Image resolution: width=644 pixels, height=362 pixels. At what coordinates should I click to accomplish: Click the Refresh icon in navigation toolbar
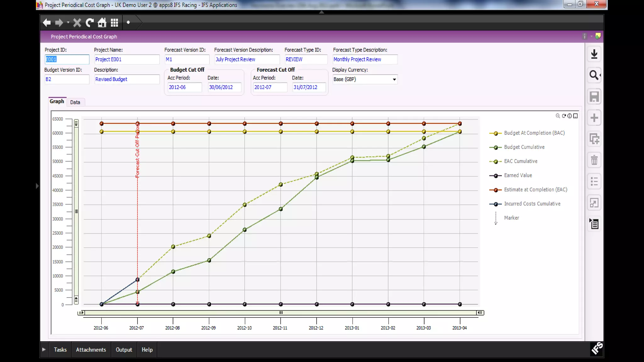(x=90, y=23)
